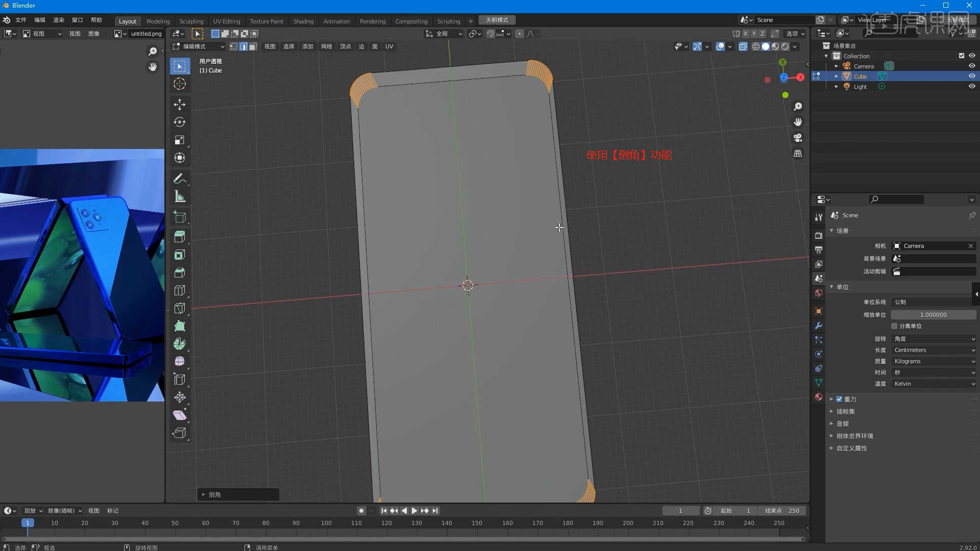Toggle face select mode
980x551 pixels.
click(253, 46)
